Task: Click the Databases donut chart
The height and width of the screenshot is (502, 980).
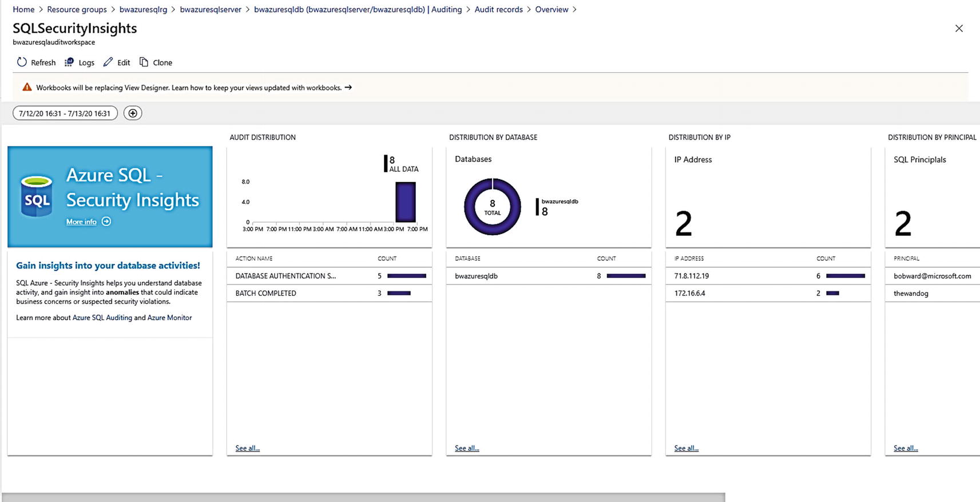Action: click(x=492, y=207)
